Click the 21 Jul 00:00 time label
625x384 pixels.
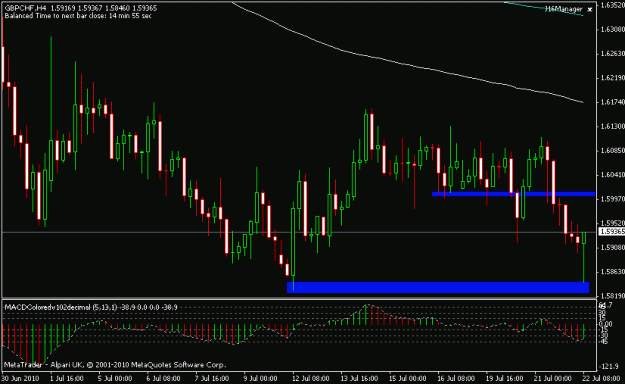pyautogui.click(x=553, y=378)
